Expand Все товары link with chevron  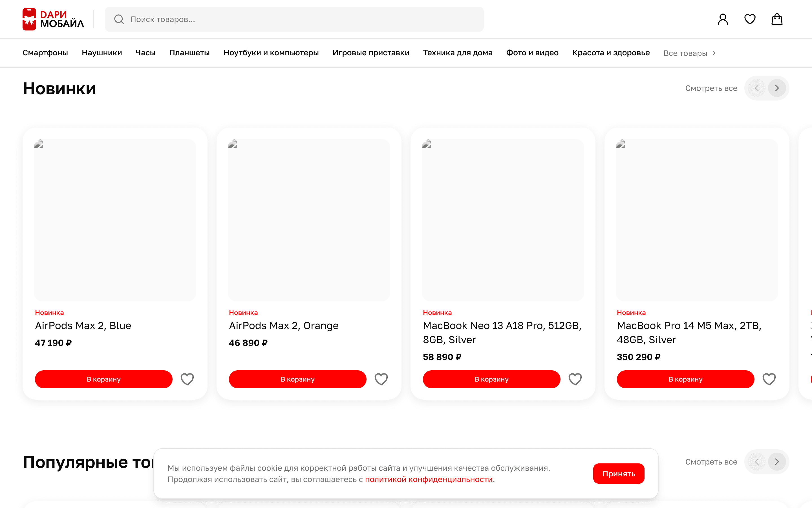tap(690, 53)
